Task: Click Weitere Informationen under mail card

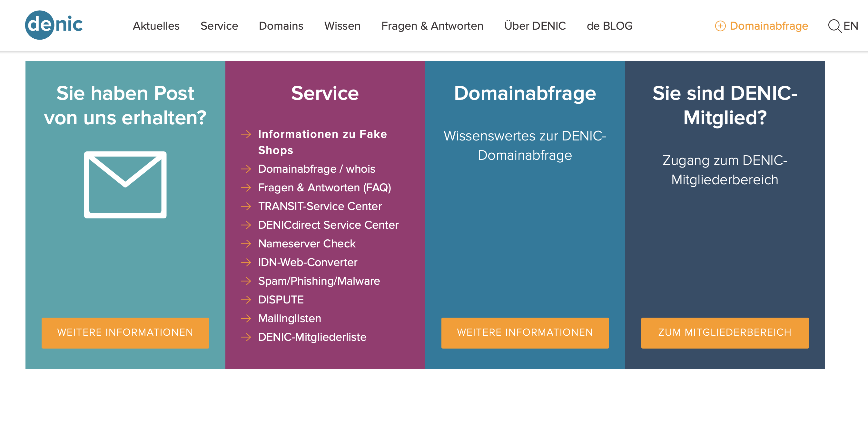Action: point(125,333)
